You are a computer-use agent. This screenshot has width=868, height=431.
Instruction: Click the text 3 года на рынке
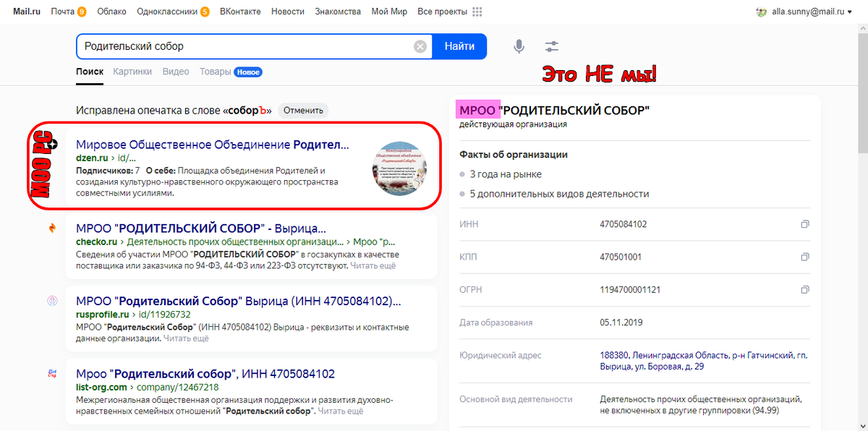506,174
